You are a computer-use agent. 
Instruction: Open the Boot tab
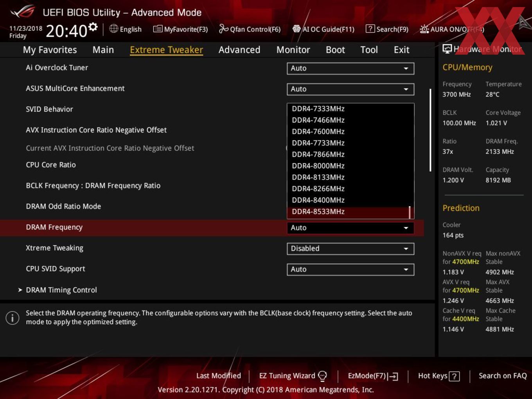[335, 50]
